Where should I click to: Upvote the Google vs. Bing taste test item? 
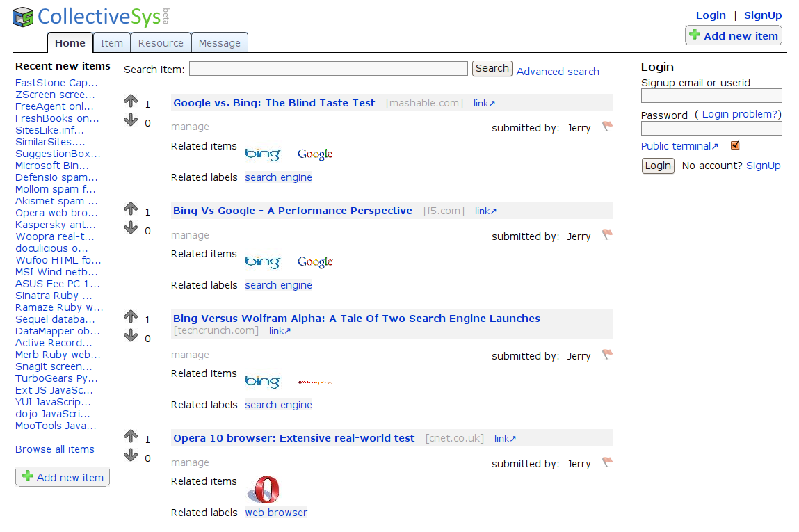point(131,102)
